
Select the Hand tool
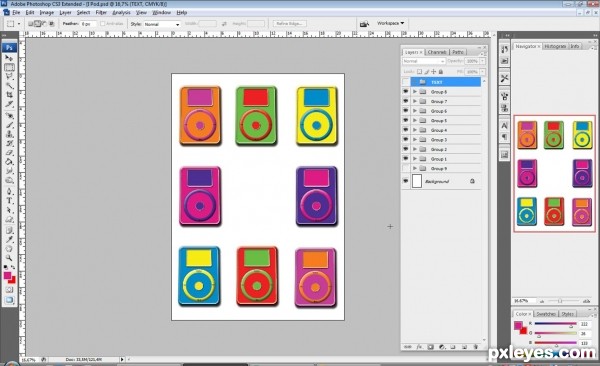(x=9, y=249)
